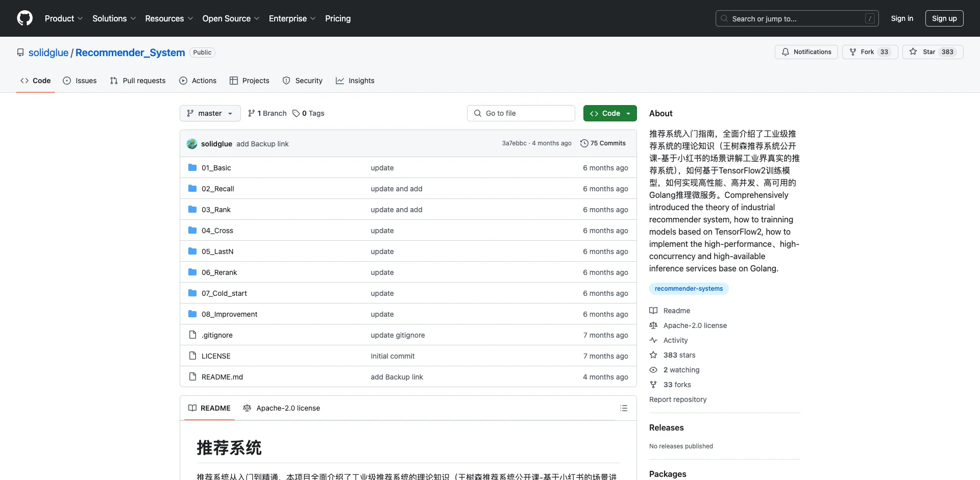View the 0 Tags link
The image size is (980, 480).
(308, 113)
